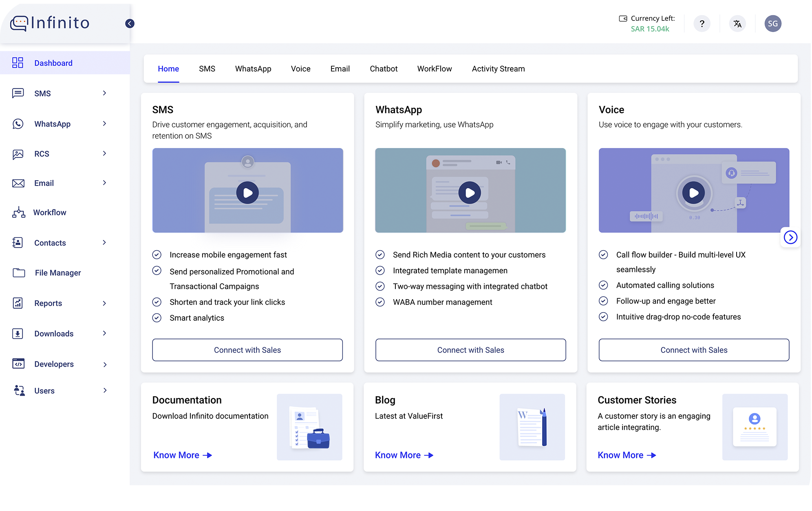Open Downloads from the sidebar
The height and width of the screenshot is (511, 812).
click(18, 333)
